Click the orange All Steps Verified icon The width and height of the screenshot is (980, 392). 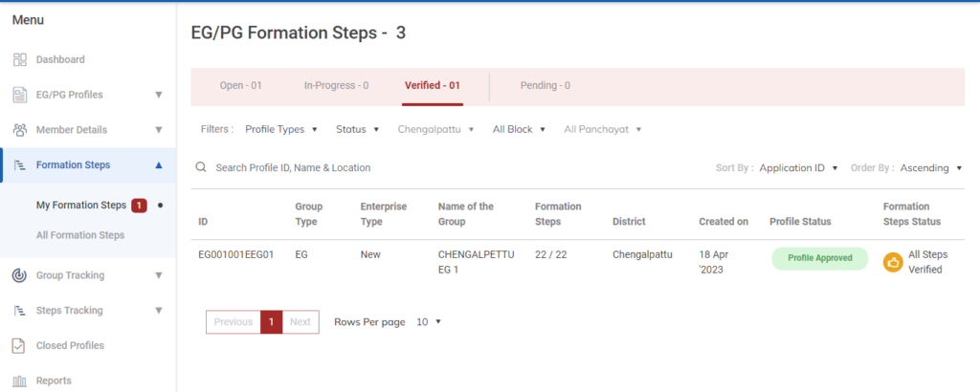pos(893,262)
